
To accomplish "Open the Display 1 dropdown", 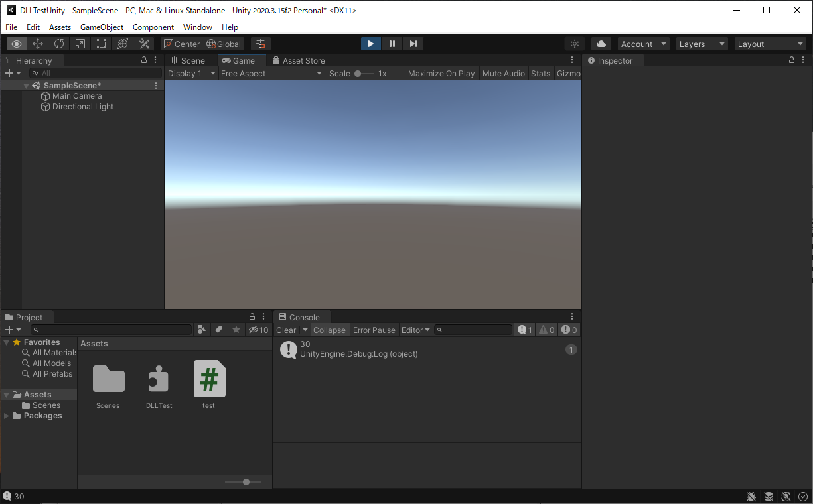I will coord(192,73).
